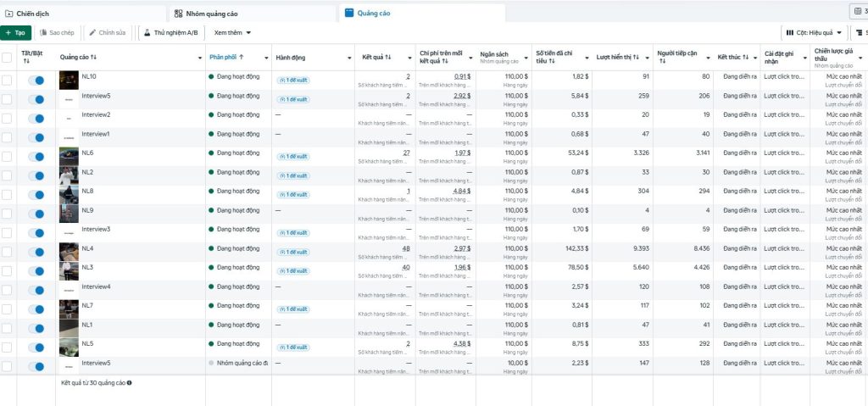The image size is (868, 406).
Task: Click the 1 đề xuất badge for NL10
Action: pos(293,80)
